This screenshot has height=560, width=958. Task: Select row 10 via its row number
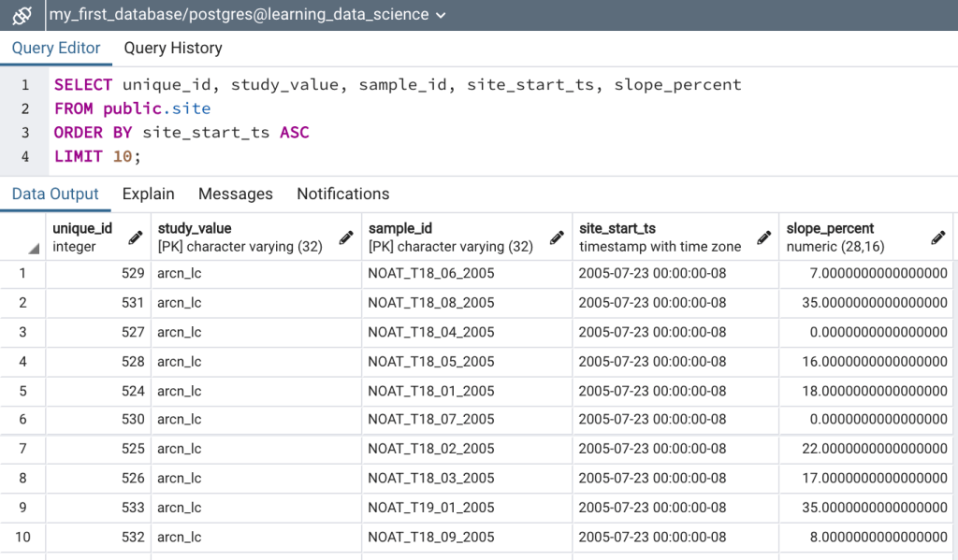(23, 538)
